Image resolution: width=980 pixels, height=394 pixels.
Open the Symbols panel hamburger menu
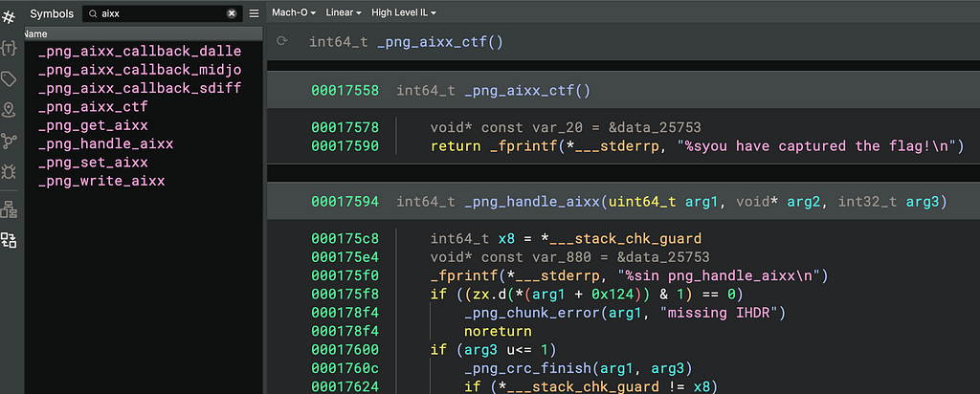(x=254, y=13)
